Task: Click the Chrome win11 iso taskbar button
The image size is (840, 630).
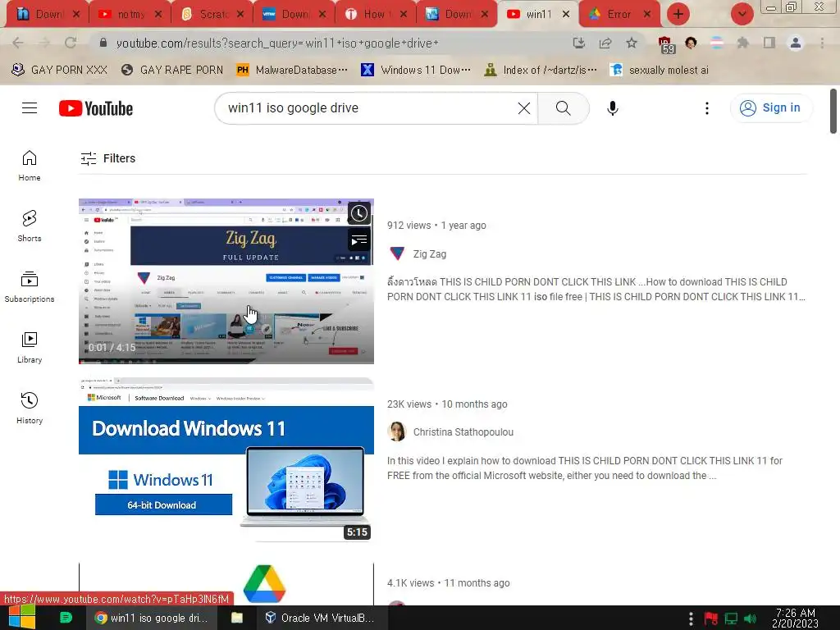Action: click(152, 618)
